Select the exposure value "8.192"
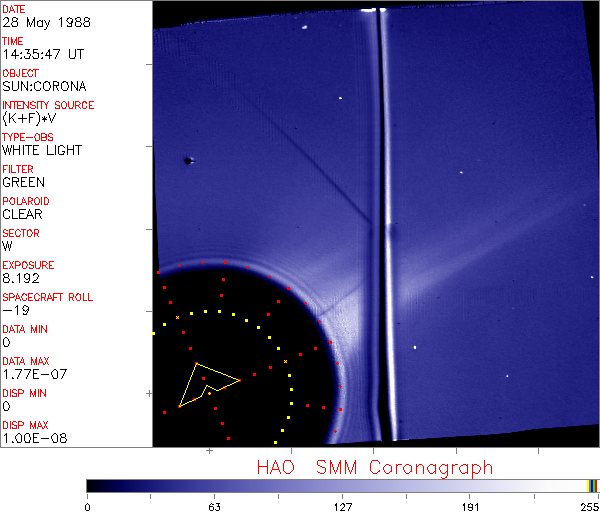Screen dimensions: 600x512 click(21, 278)
